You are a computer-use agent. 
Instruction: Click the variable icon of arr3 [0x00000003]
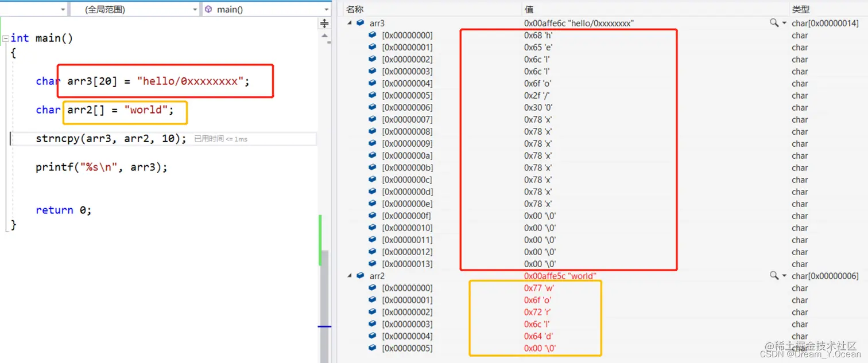click(373, 71)
